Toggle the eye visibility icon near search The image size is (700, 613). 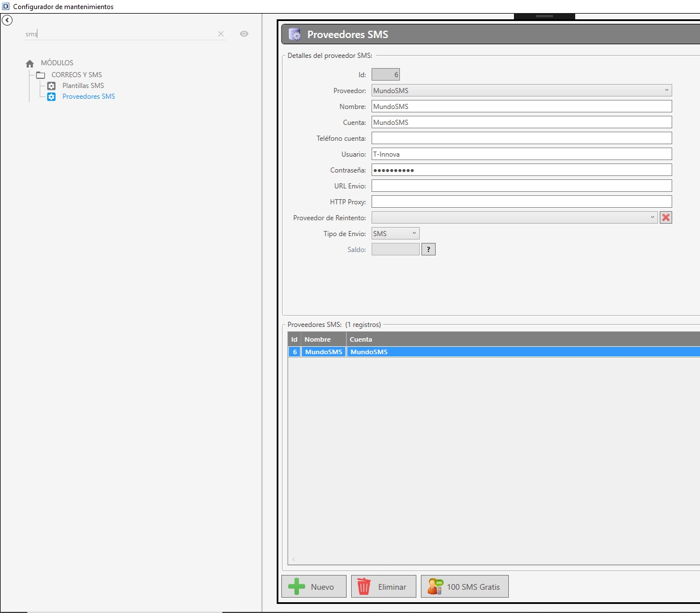click(x=244, y=34)
